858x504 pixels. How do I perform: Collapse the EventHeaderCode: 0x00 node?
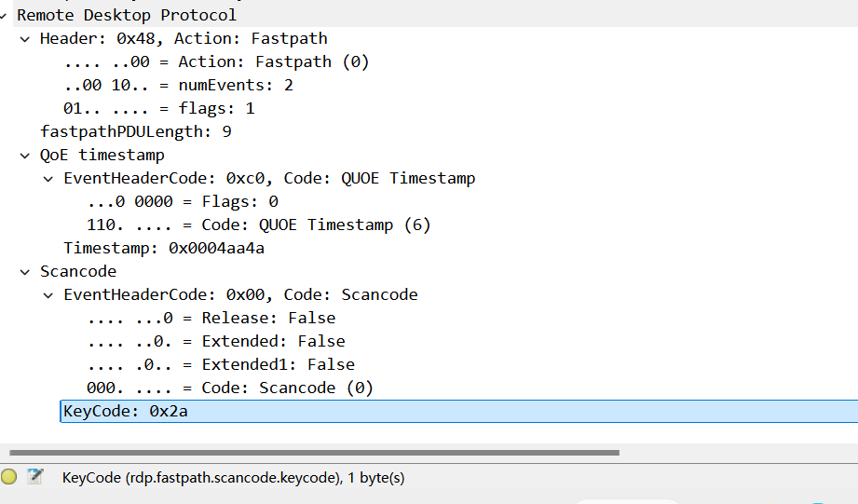click(48, 294)
